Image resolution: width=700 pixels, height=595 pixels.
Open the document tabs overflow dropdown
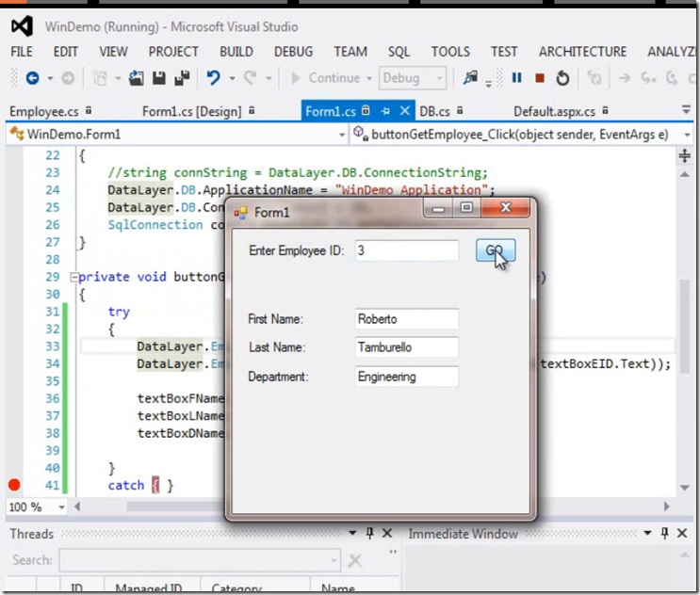(x=686, y=109)
